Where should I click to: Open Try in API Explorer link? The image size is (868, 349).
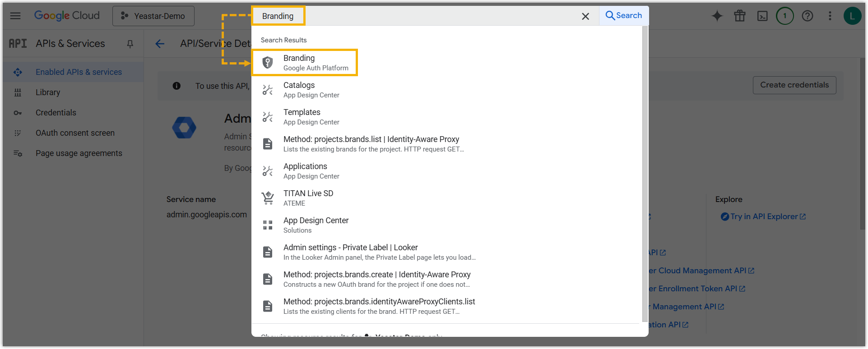[764, 216]
